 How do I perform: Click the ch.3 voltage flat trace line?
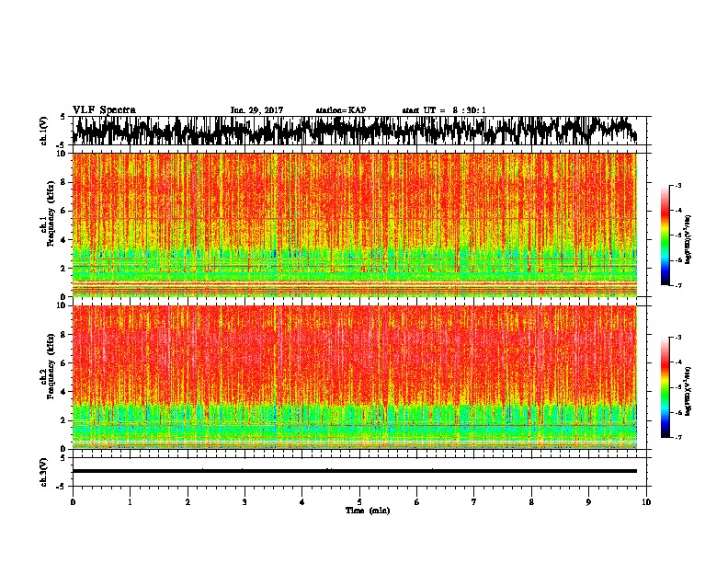[x=354, y=471]
